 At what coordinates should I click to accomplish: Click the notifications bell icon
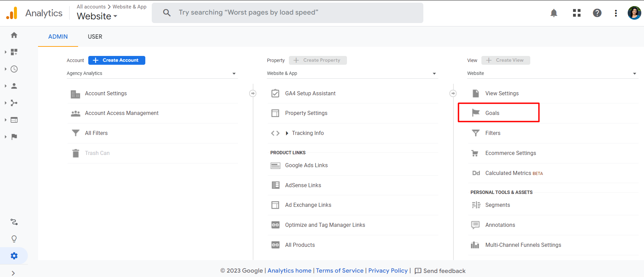click(x=554, y=13)
